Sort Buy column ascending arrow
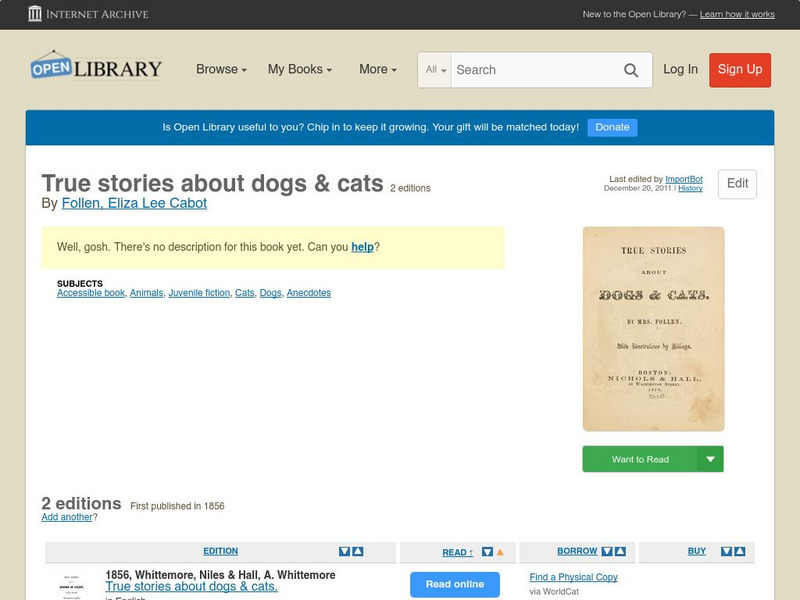The width and height of the screenshot is (800, 600). coord(739,552)
